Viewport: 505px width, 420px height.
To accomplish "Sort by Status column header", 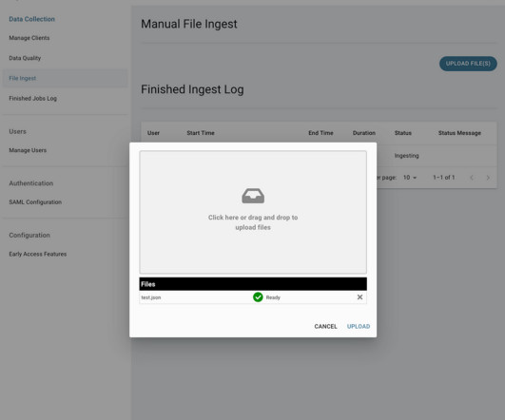I will (403, 133).
